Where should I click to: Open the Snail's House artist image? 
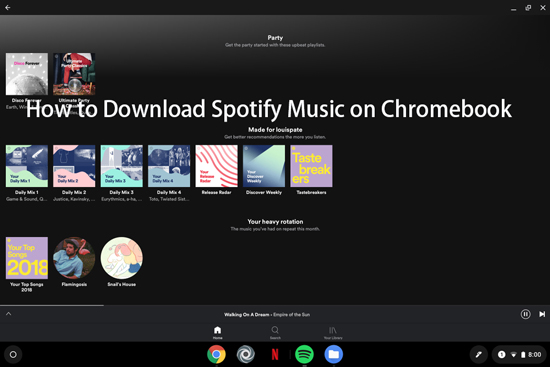point(122,258)
